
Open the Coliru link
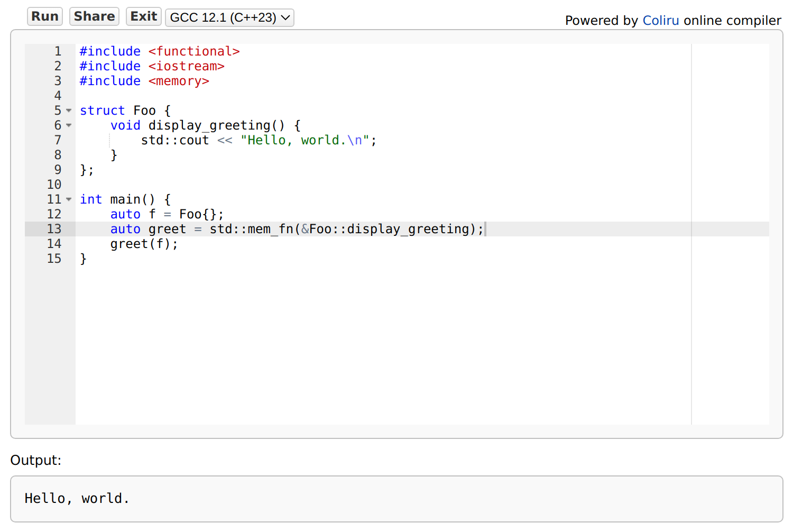(660, 21)
